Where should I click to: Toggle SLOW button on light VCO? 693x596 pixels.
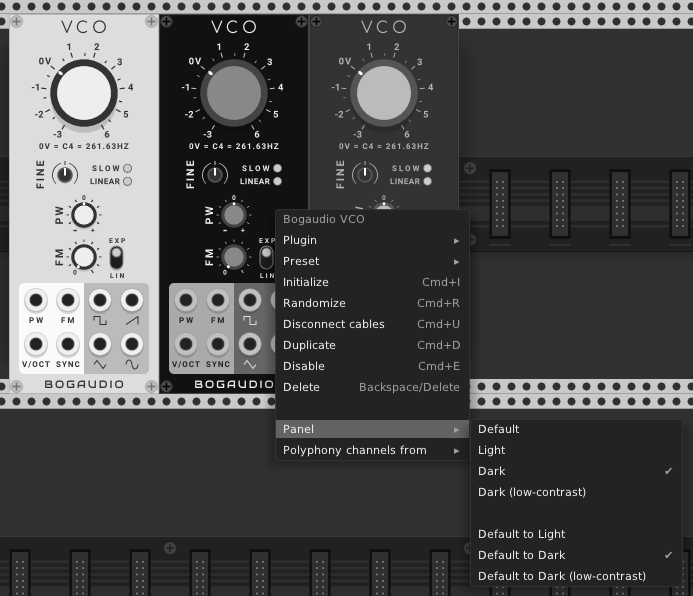pos(127,168)
